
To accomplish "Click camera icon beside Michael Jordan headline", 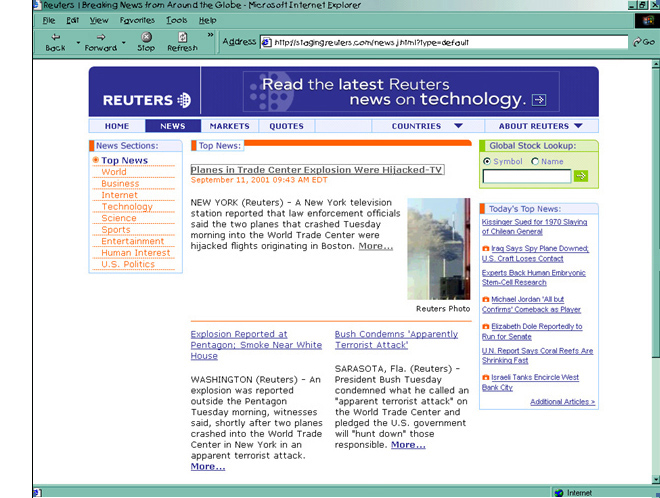I will tap(486, 299).
